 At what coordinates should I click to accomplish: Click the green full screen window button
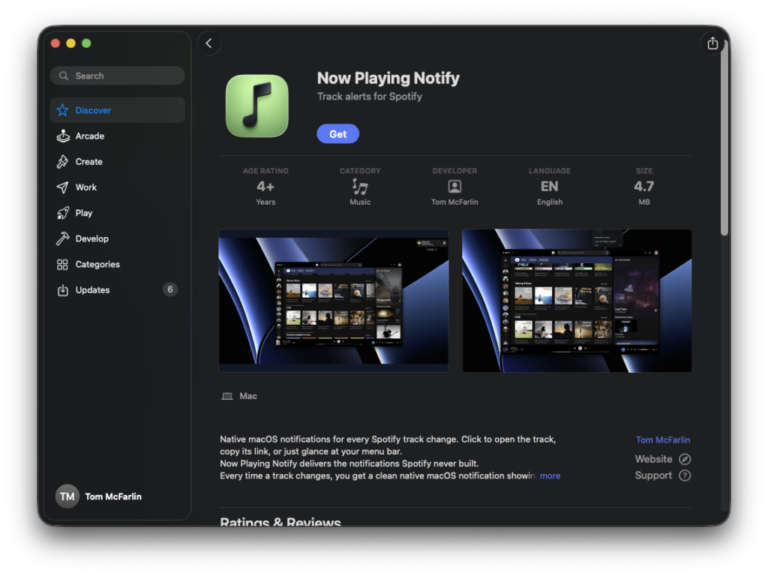coord(87,44)
